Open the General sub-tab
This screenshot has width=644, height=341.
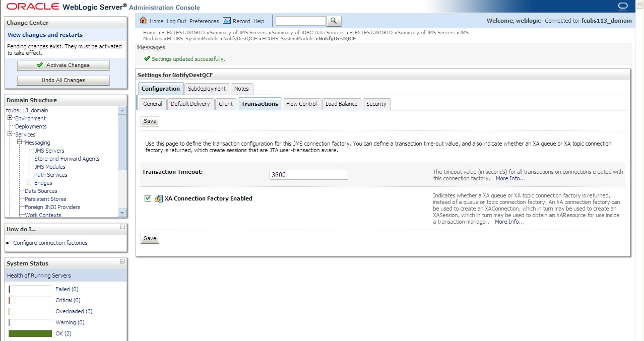pyautogui.click(x=153, y=104)
